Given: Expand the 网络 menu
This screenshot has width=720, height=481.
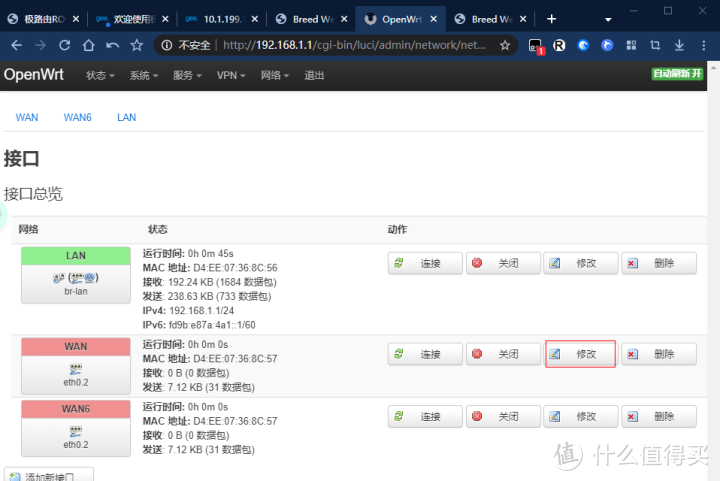Looking at the screenshot, I should (275, 75).
